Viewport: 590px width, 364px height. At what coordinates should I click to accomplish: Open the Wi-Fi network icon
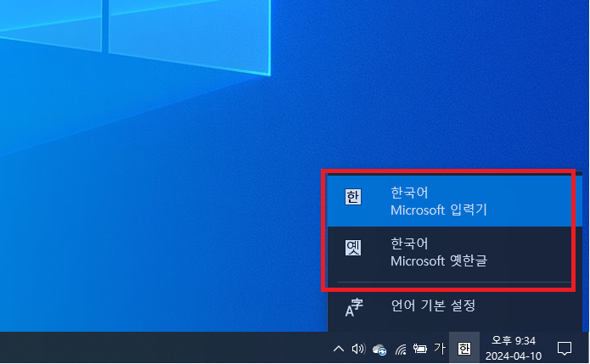point(401,350)
